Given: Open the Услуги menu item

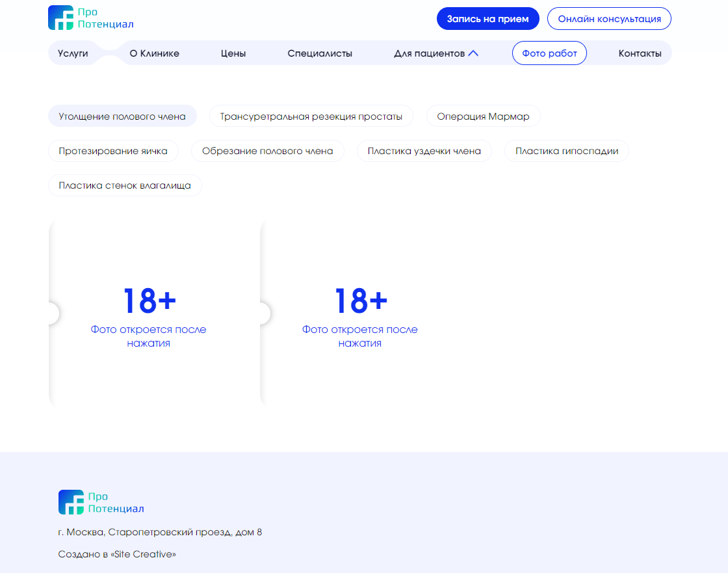Looking at the screenshot, I should tap(73, 53).
